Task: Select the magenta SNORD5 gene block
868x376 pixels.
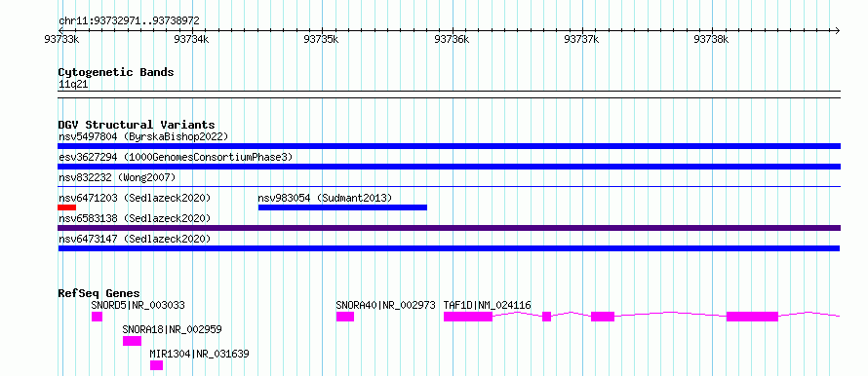Action: pyautogui.click(x=97, y=317)
